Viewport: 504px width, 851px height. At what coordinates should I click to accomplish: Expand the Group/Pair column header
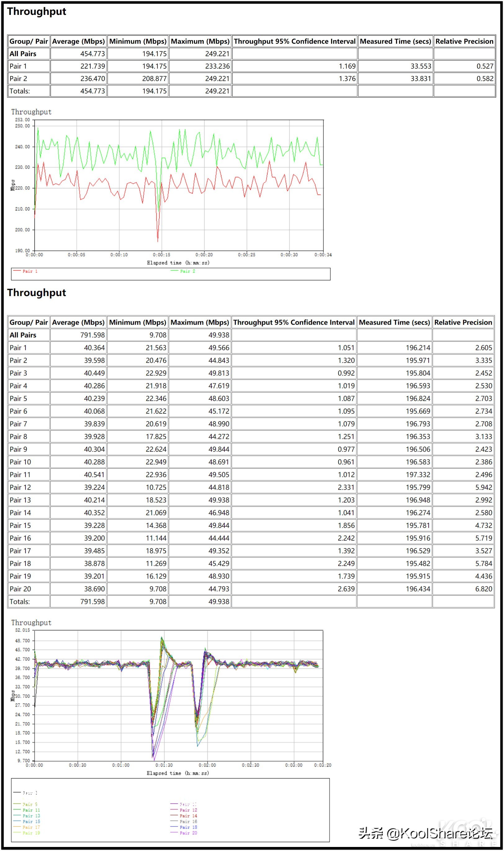click(x=29, y=41)
